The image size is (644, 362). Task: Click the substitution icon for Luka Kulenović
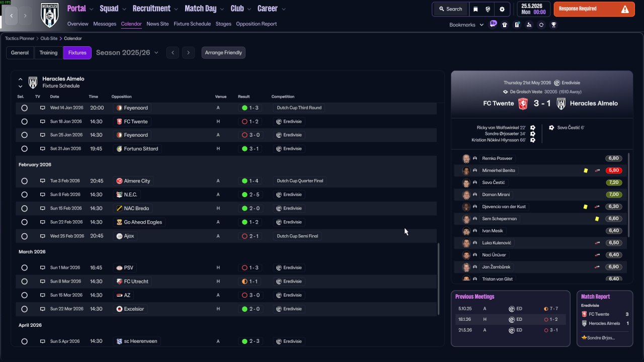[597, 243]
